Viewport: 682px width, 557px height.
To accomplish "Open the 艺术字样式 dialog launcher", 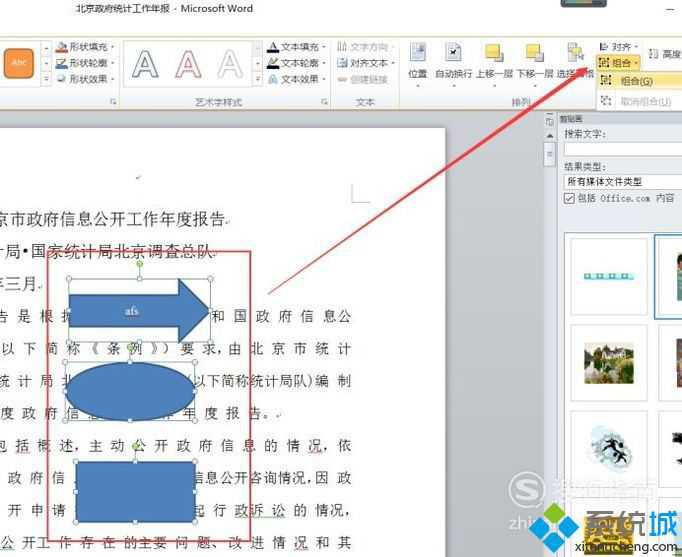I will [x=324, y=101].
